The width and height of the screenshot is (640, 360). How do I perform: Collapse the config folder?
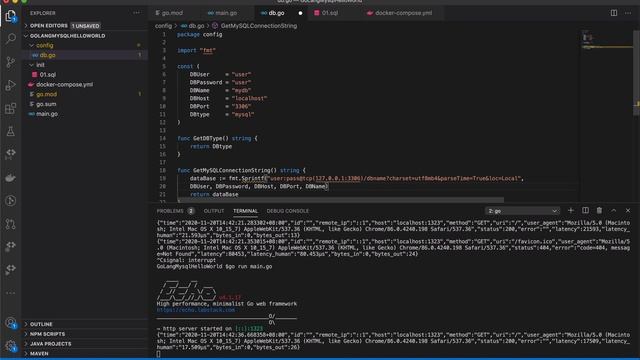85,45
